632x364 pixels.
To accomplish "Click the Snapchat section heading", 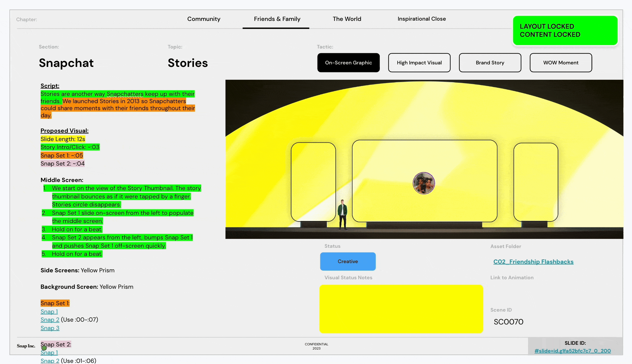I will coord(66,63).
